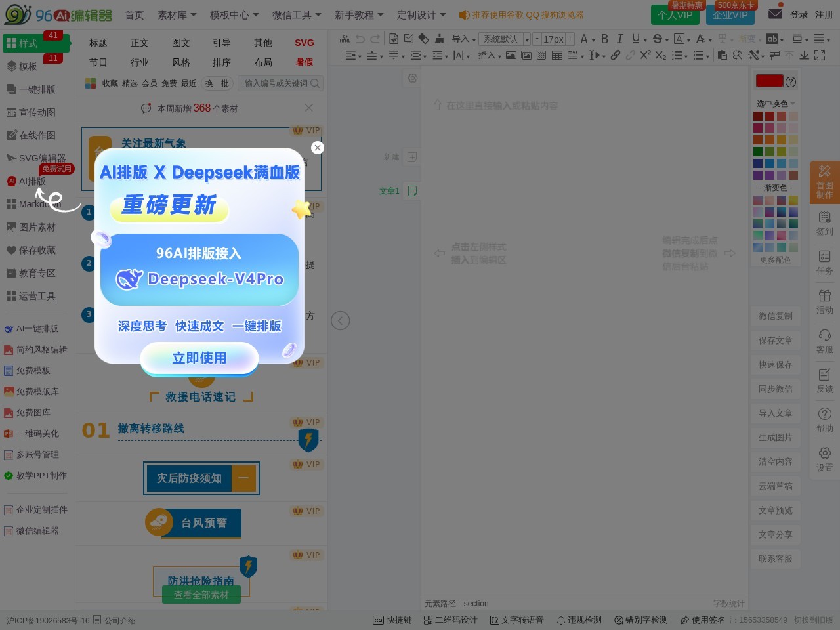The width and height of the screenshot is (840, 630).
Task: Open the mail envelope icon in header
Action: coord(775,13)
